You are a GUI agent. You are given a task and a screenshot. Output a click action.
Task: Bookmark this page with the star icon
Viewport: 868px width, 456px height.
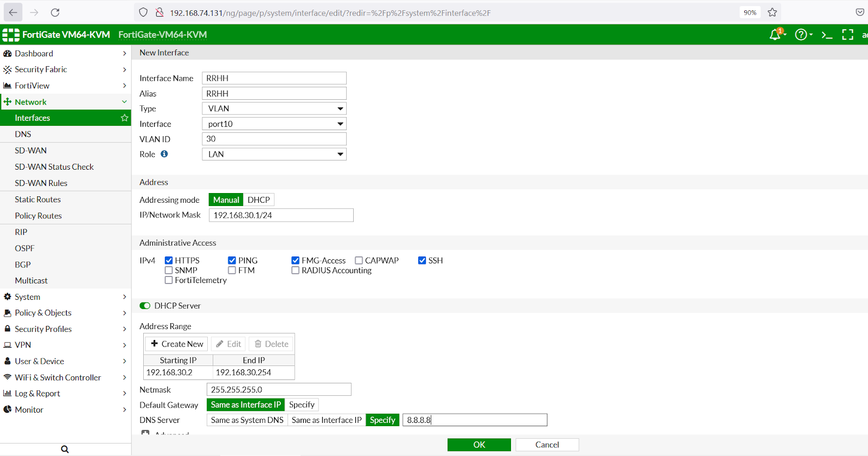[773, 12]
